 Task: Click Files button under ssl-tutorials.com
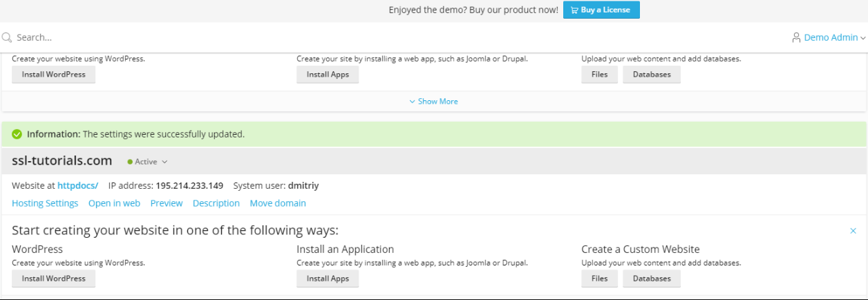(x=599, y=279)
